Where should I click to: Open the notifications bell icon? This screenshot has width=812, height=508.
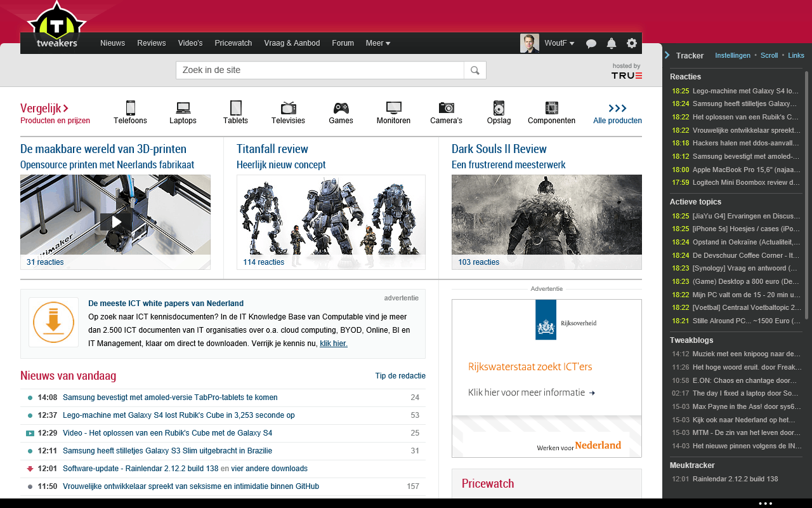pos(612,43)
